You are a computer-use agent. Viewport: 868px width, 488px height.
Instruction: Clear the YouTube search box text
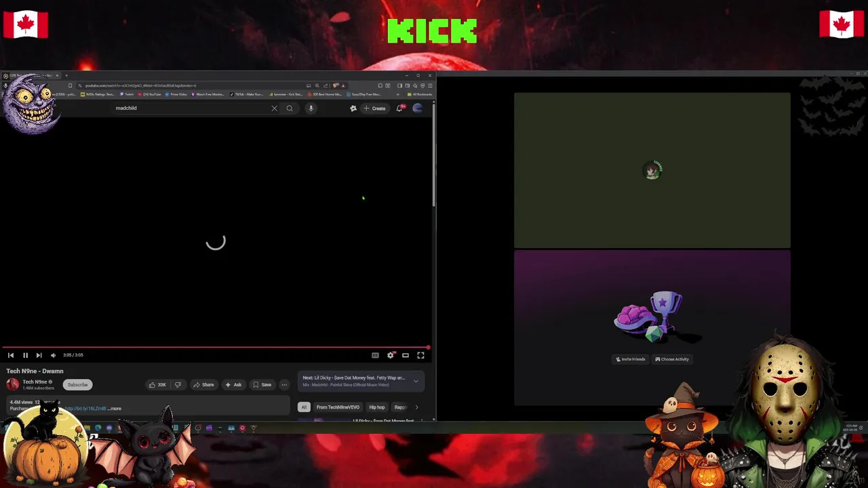[274, 108]
